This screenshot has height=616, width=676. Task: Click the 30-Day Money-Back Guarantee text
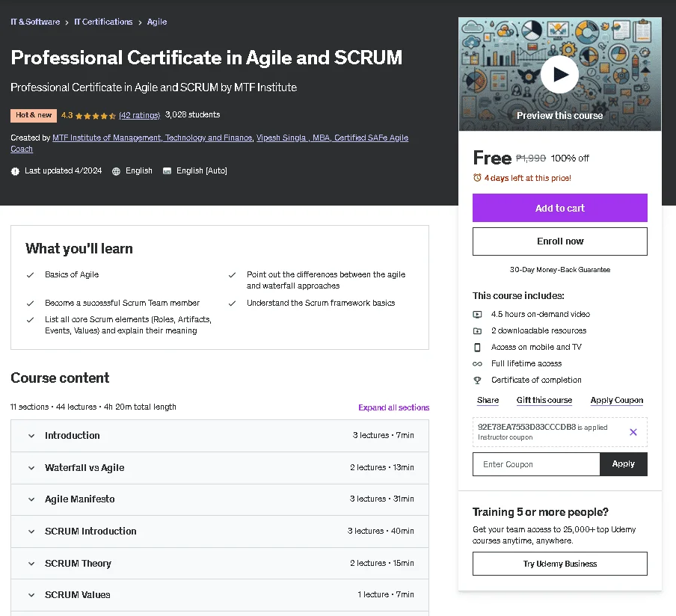pyautogui.click(x=559, y=269)
